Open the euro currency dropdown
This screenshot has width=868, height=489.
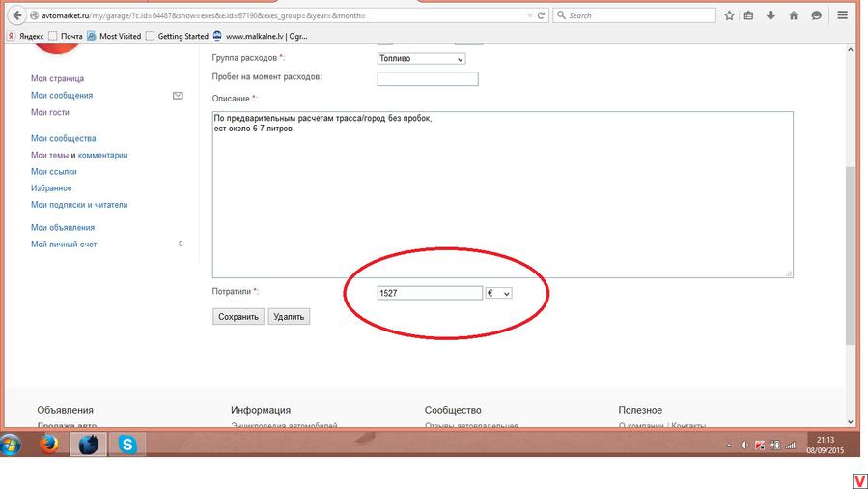[499, 293]
